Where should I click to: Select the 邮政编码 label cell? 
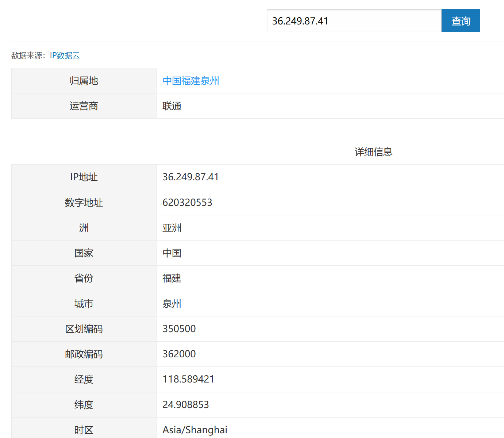pos(84,354)
